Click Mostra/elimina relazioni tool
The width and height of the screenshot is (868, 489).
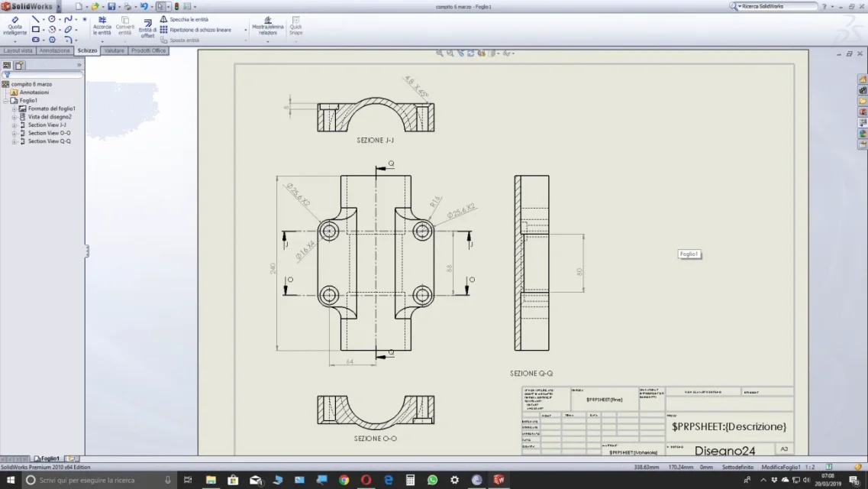point(268,25)
